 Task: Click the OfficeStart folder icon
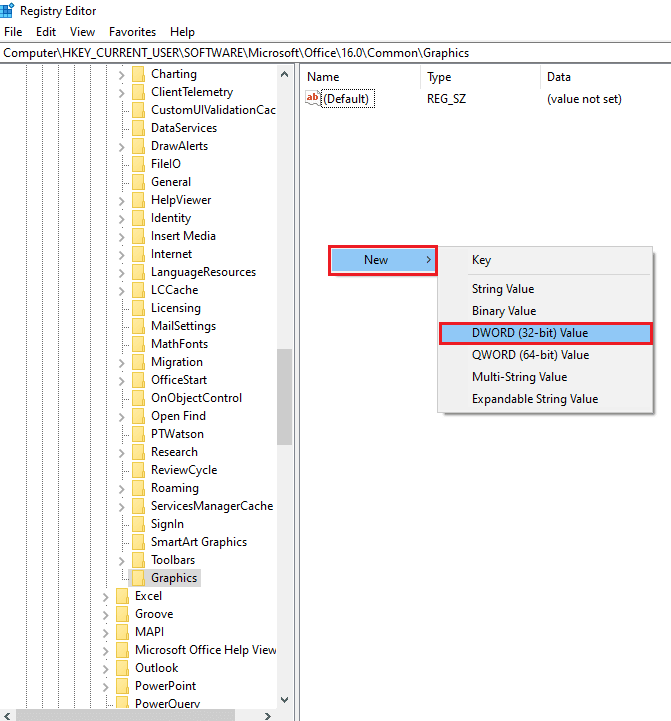tap(138, 380)
